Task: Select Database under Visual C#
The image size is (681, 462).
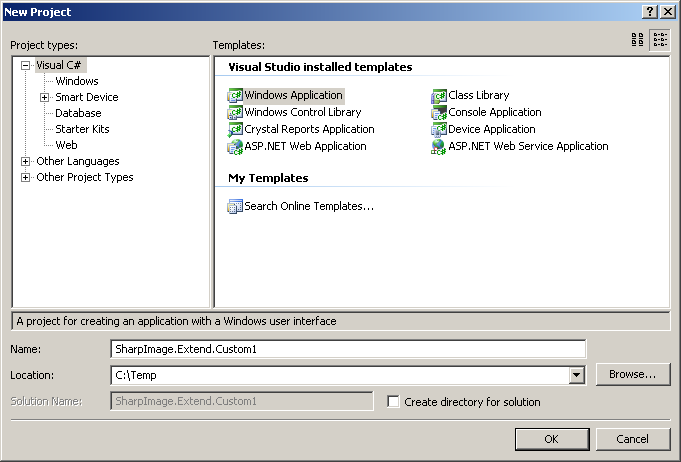Action: 78,113
